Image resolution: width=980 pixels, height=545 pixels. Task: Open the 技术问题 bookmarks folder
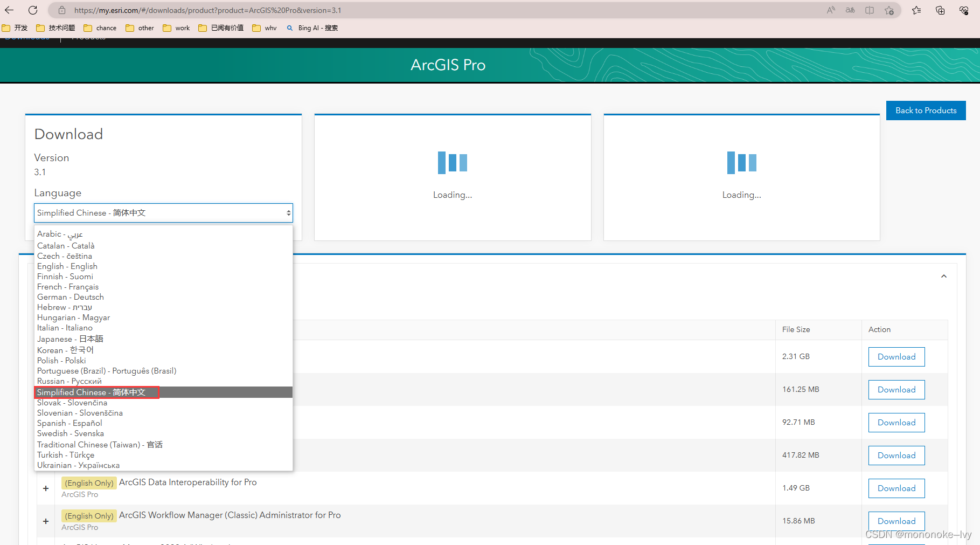point(55,28)
